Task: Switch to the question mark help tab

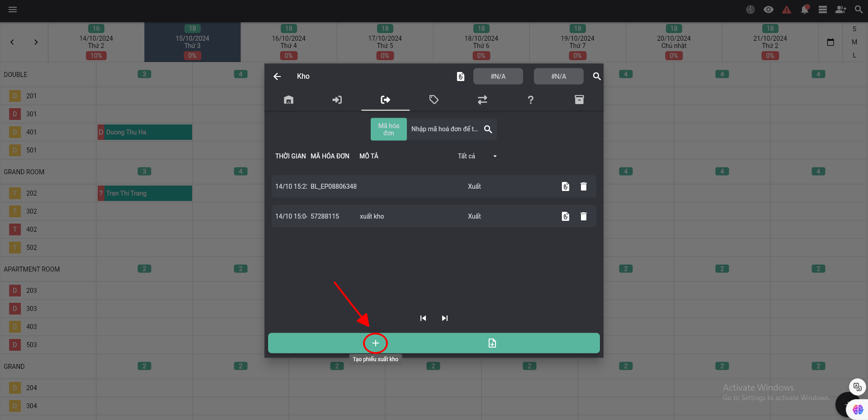Action: pyautogui.click(x=531, y=100)
